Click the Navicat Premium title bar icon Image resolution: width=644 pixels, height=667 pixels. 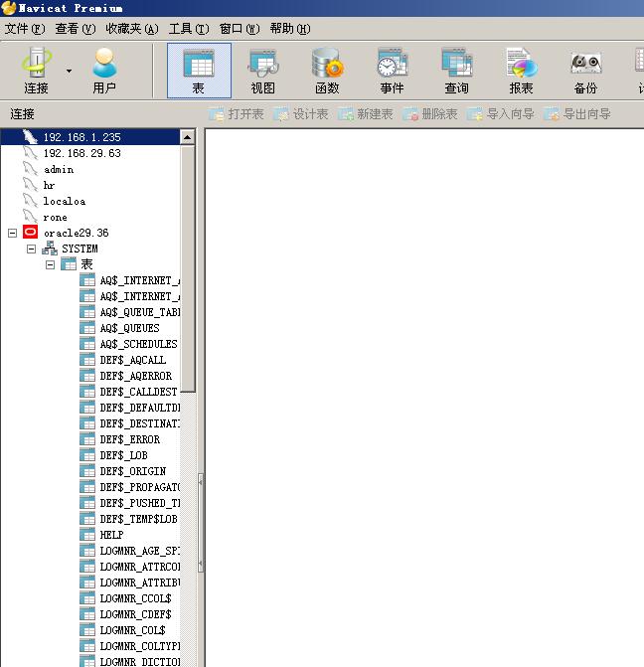tap(9, 8)
